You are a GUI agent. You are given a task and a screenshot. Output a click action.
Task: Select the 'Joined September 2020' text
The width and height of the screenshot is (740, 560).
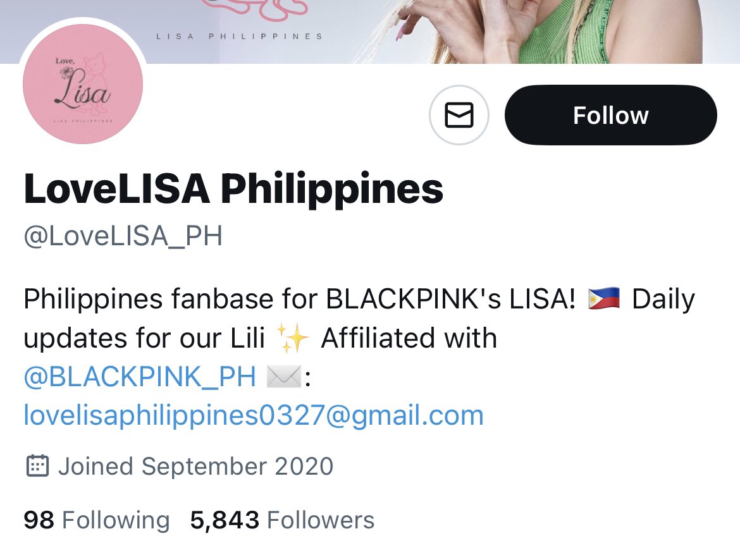point(196,466)
